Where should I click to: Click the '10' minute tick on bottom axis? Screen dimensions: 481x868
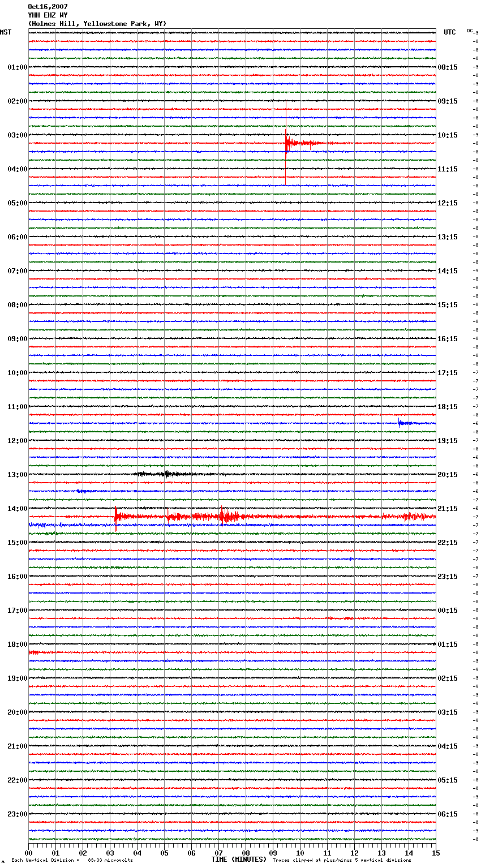(x=300, y=853)
